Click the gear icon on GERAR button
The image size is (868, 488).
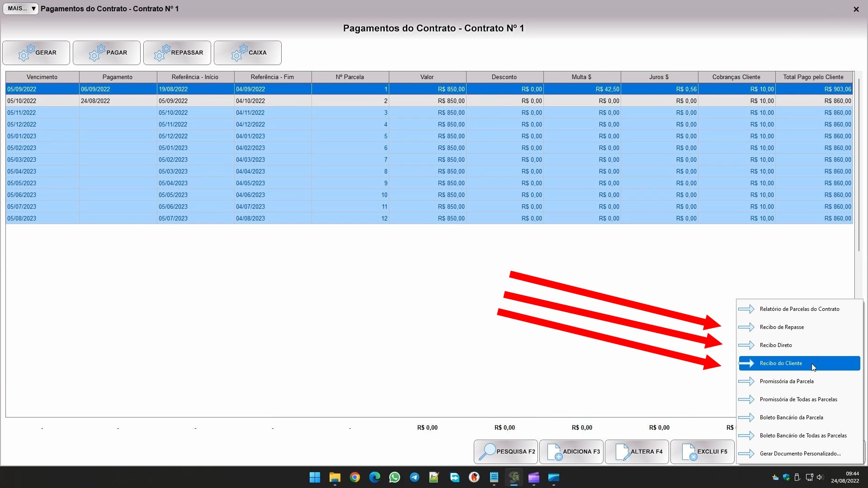pos(26,53)
